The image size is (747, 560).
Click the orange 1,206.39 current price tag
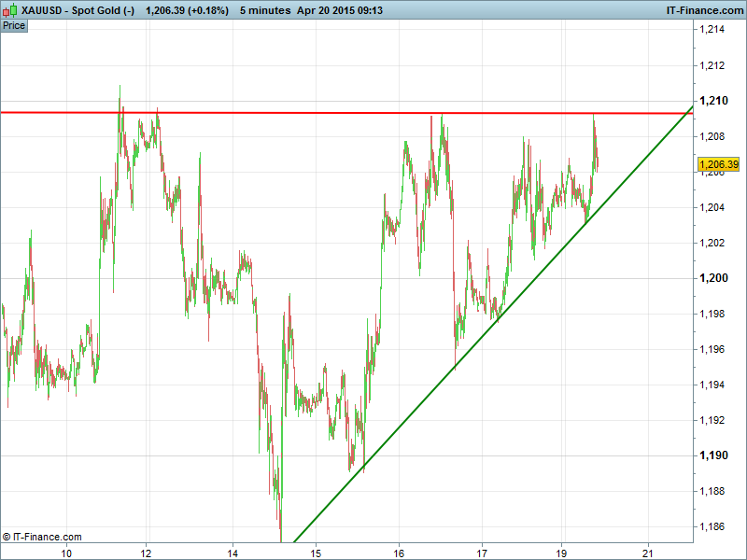pyautogui.click(x=718, y=164)
